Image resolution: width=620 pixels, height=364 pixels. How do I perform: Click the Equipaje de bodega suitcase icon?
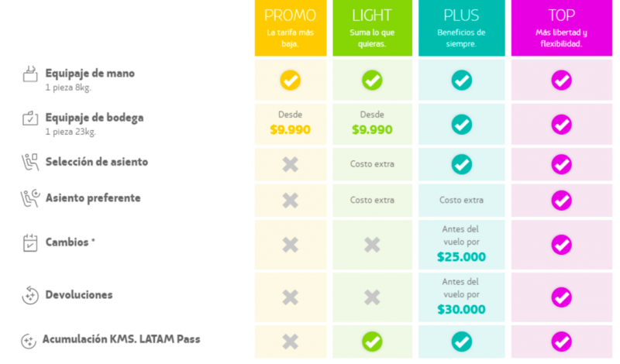(30, 118)
